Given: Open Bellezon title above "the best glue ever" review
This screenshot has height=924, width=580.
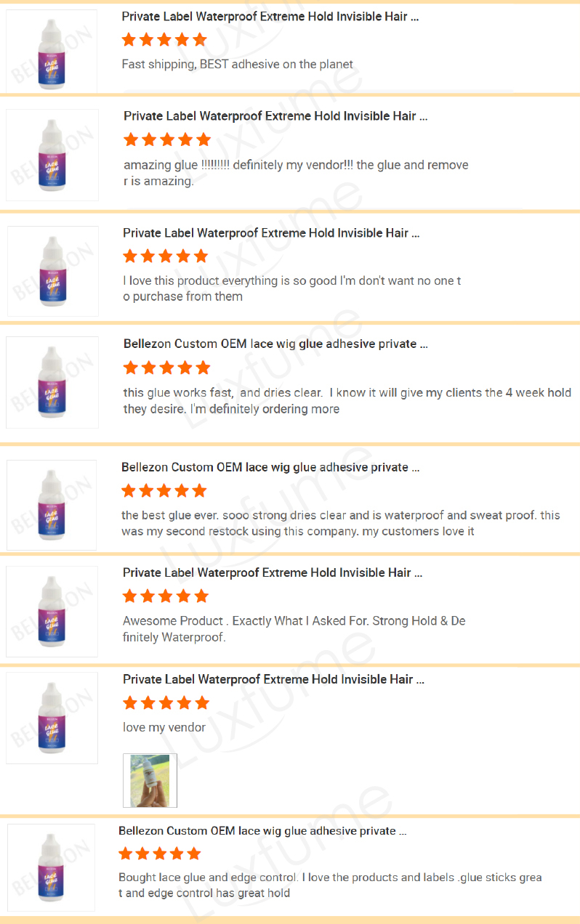Looking at the screenshot, I should pos(270,467).
